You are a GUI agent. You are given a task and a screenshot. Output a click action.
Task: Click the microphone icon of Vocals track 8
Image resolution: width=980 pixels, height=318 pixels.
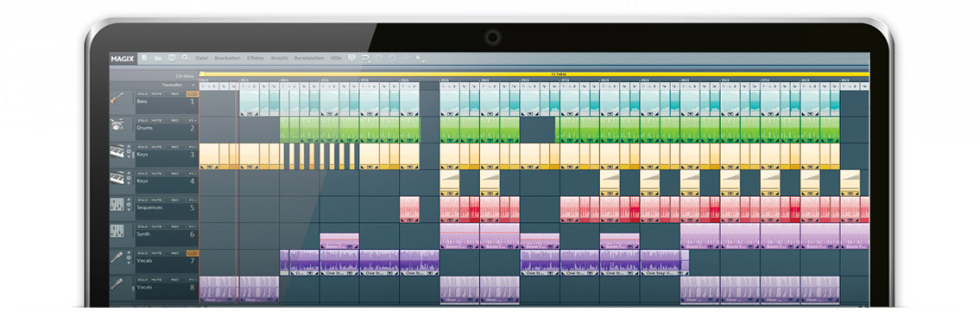click(117, 284)
